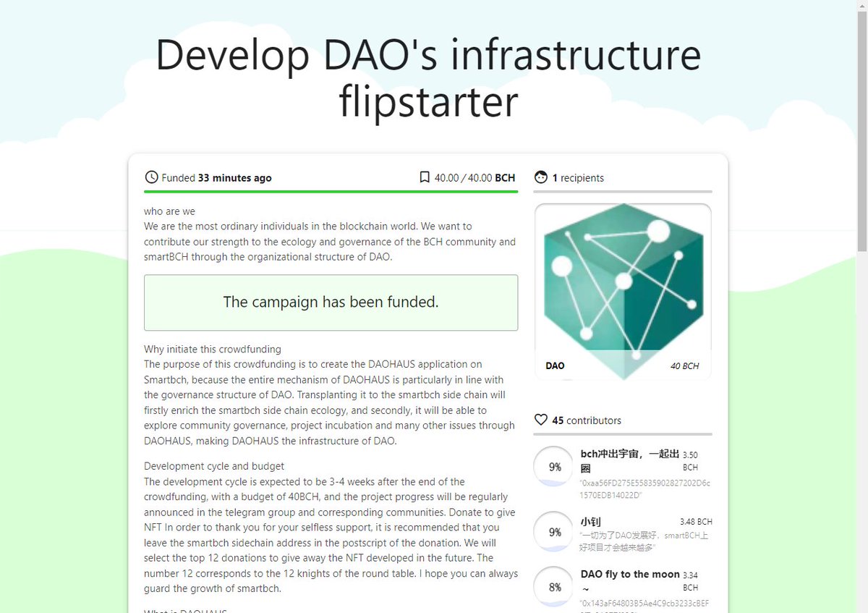Click the DAO recipient name label
The image size is (868, 613).
point(555,365)
